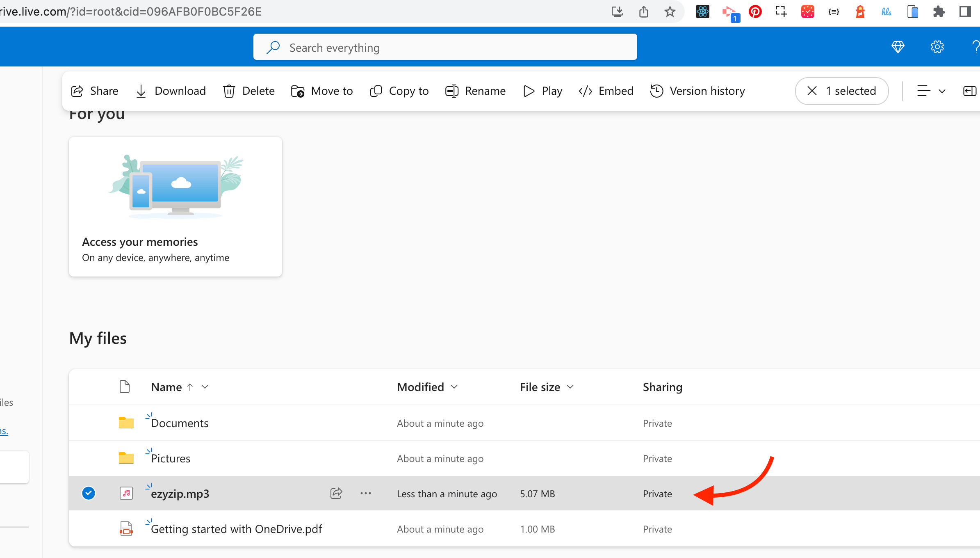The width and height of the screenshot is (980, 558).
Task: Expand the File size sort dropdown
Action: (x=571, y=387)
